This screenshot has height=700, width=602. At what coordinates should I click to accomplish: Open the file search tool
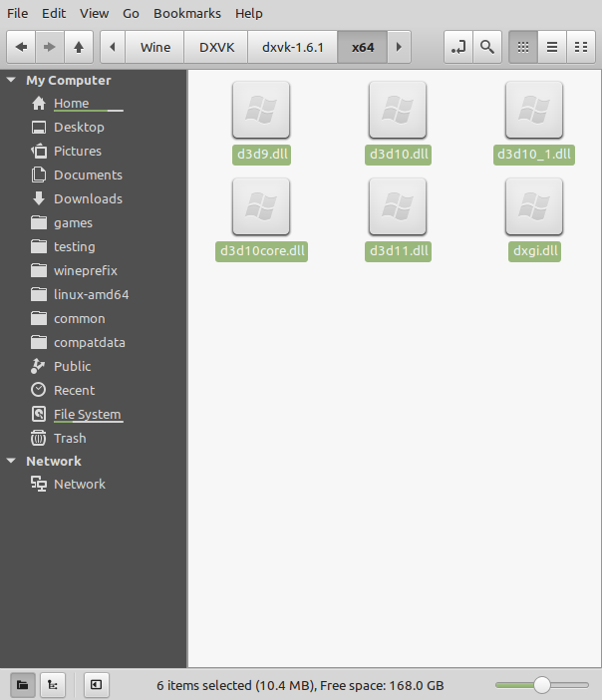pyautogui.click(x=487, y=47)
